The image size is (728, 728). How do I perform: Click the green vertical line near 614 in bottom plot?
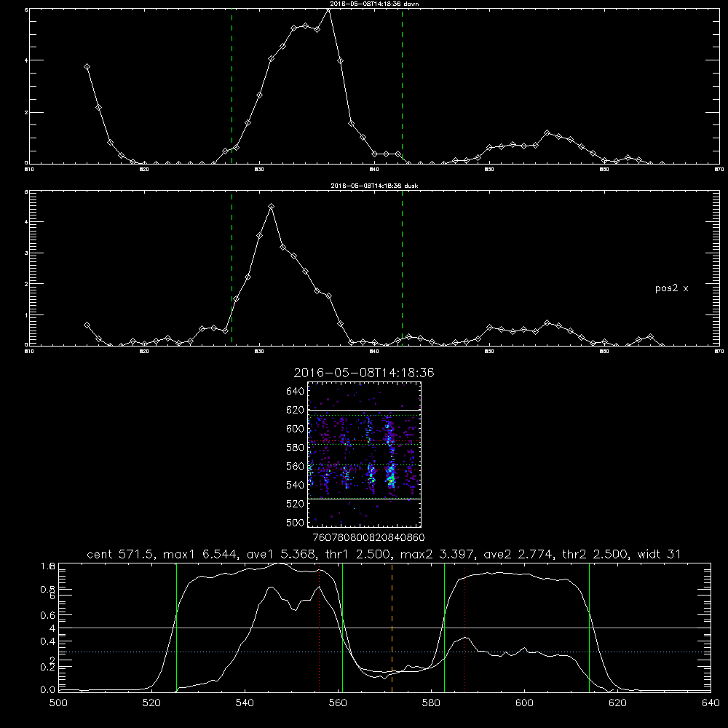coord(589,628)
